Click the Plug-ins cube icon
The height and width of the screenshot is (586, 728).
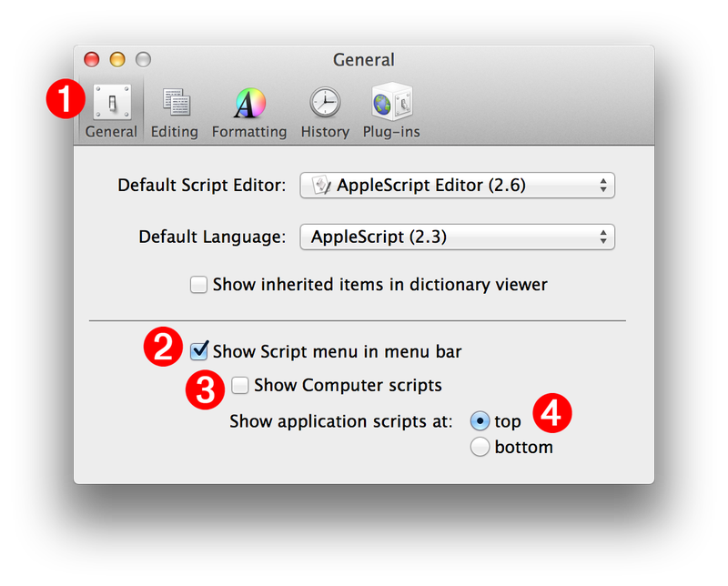pyautogui.click(x=390, y=103)
